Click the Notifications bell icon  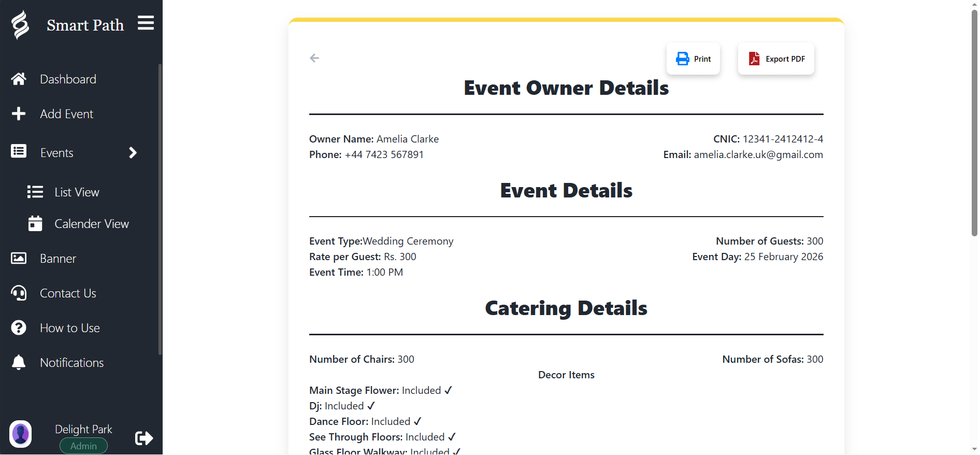(x=19, y=362)
